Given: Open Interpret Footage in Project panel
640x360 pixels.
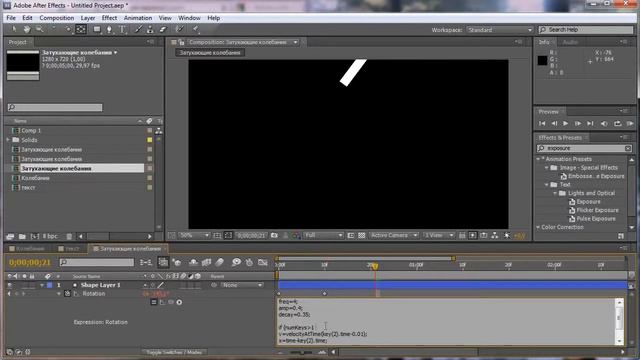Looking at the screenshot, I should tap(10, 236).
